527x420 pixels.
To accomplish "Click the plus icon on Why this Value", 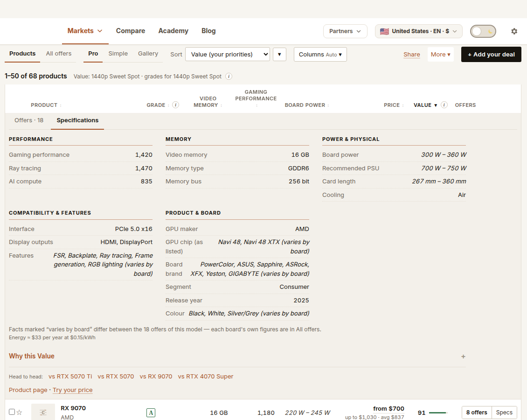I will click(463, 357).
